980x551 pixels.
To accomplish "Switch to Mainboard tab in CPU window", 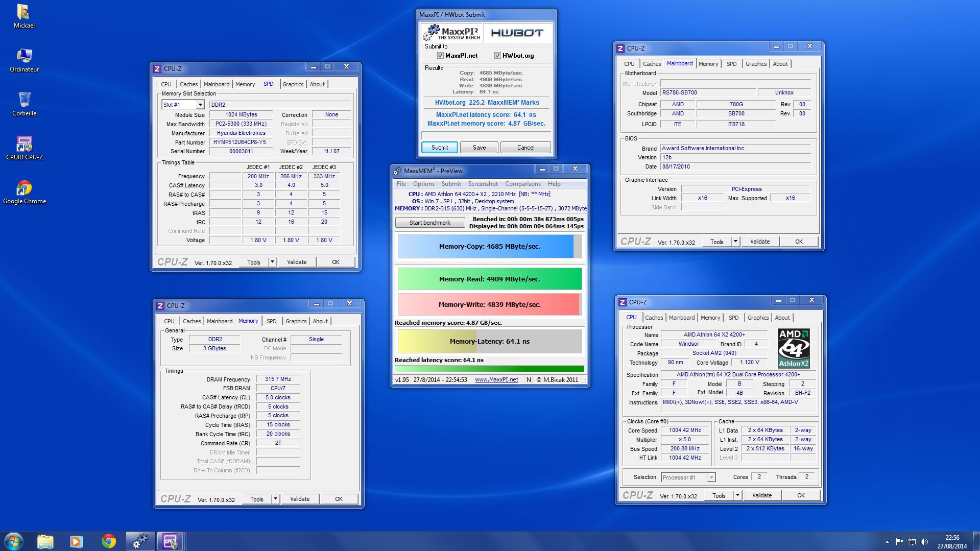I will click(682, 318).
